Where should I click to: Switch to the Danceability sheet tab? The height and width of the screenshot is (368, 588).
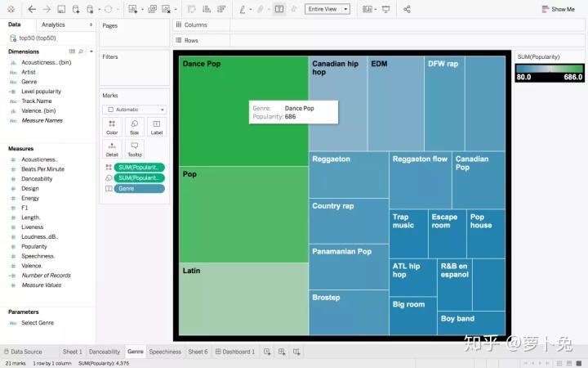click(x=104, y=352)
